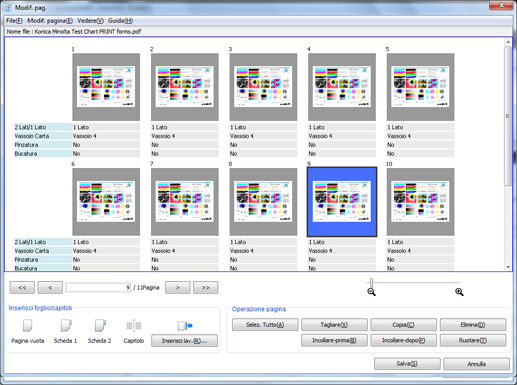
Task: Click the '1 Lato' cell under page 1
Action: pos(106,127)
